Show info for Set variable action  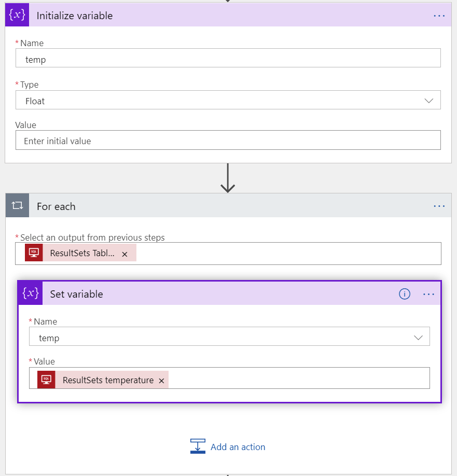coord(405,294)
